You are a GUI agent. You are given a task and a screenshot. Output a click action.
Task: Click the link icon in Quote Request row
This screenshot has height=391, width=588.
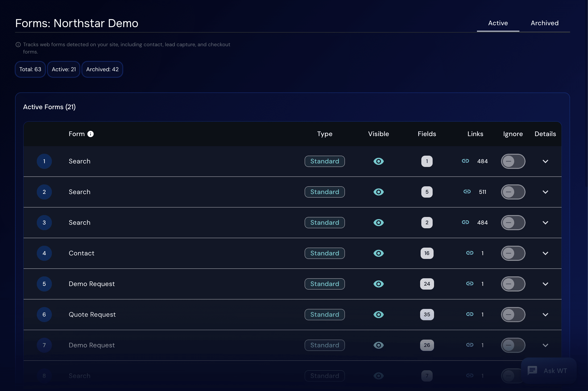pos(470,314)
